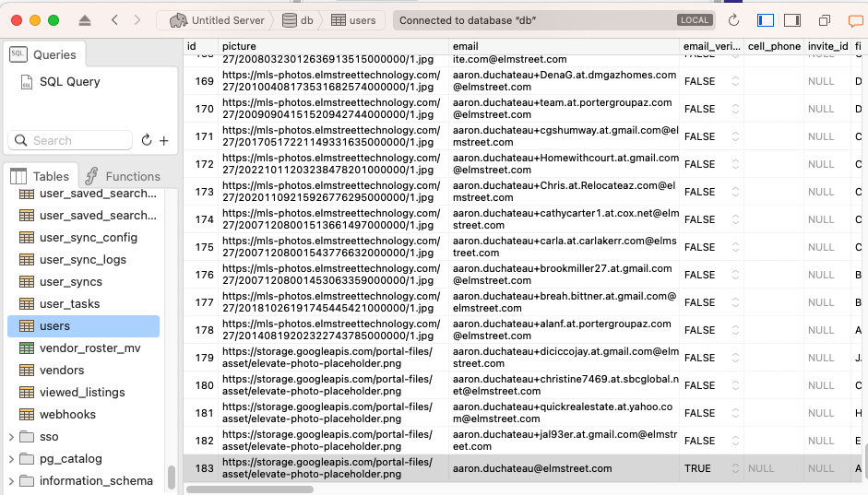Click the invite_id column header
868x495 pixels.
click(x=827, y=46)
